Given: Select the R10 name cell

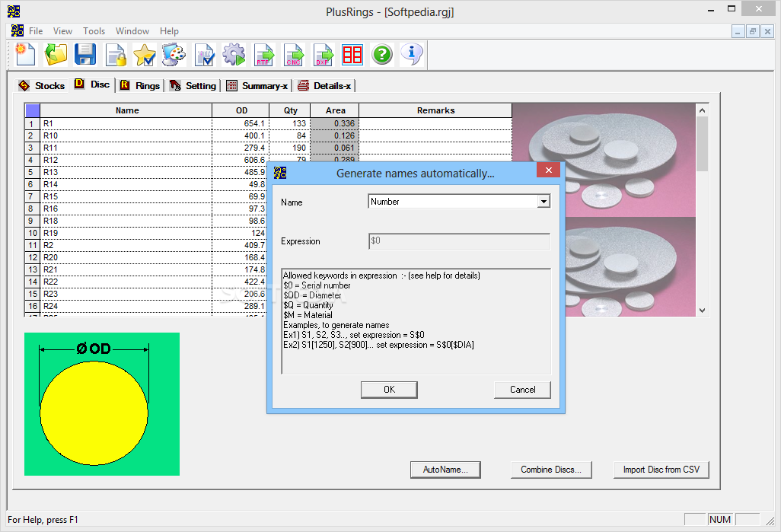Looking at the screenshot, I should click(126, 135).
